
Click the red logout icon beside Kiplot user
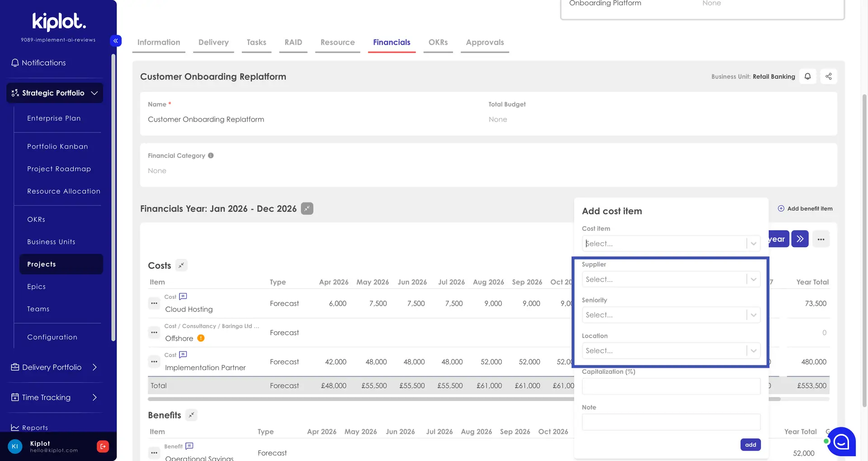pyautogui.click(x=103, y=447)
